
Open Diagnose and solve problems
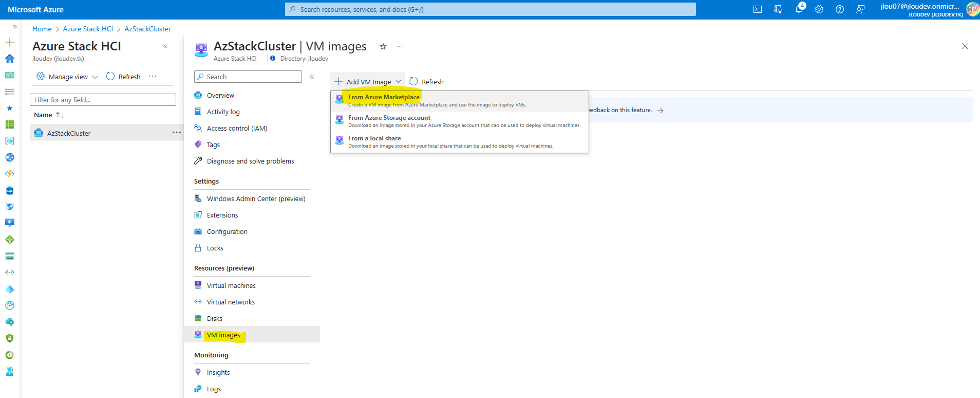(x=252, y=161)
